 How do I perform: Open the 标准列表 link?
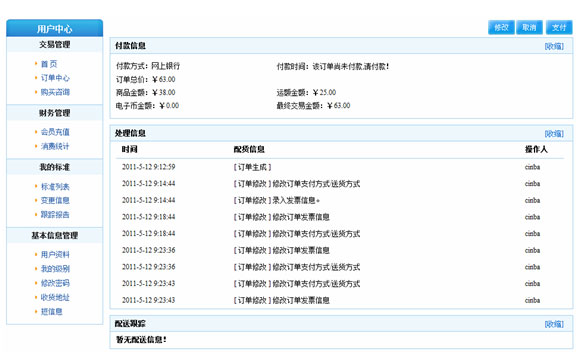(x=55, y=187)
